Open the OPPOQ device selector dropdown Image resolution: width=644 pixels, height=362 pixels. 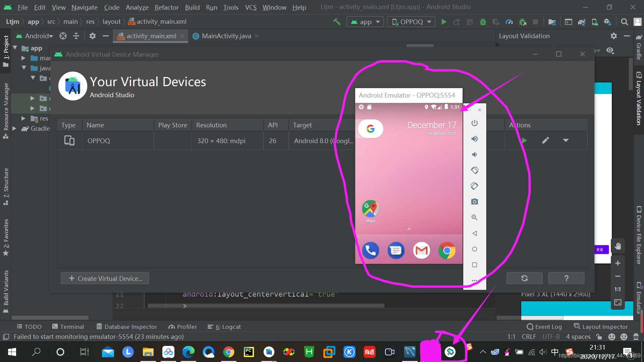pyautogui.click(x=411, y=22)
